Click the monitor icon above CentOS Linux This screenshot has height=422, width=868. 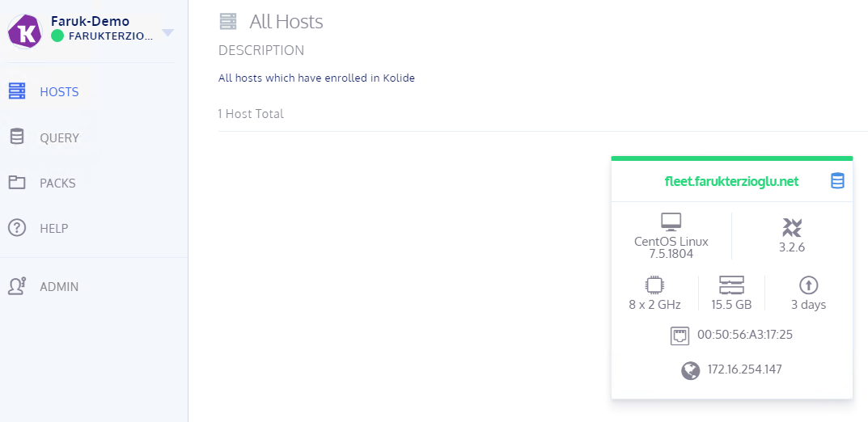point(671,222)
